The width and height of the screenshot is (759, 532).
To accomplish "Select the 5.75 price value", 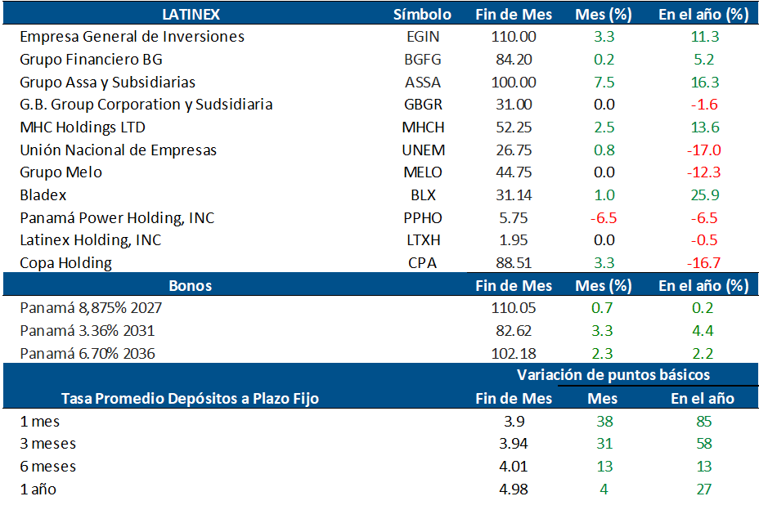I will click(x=514, y=217).
